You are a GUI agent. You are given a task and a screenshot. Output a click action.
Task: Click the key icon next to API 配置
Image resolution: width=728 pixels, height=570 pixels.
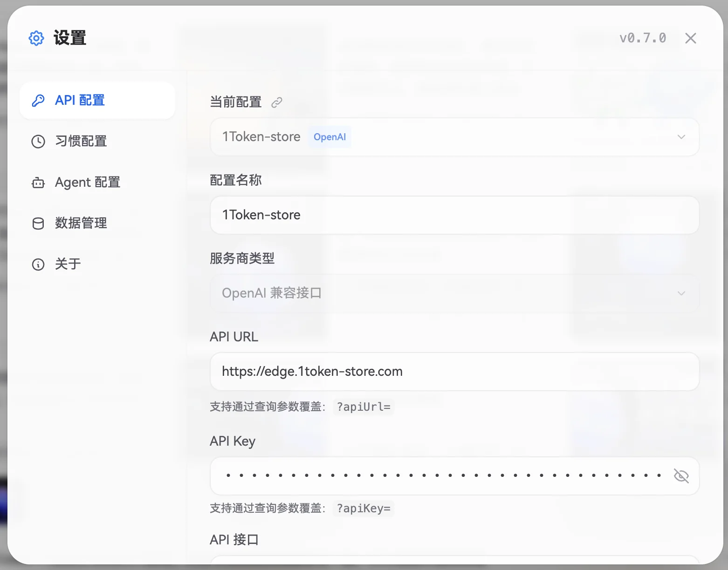click(38, 101)
